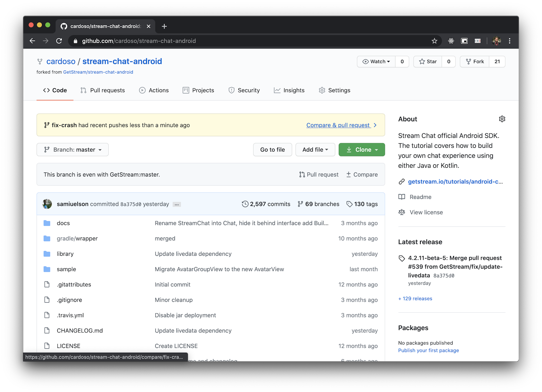Click the commit history clock icon
Viewport: 542px width, 392px height.
tap(246, 204)
